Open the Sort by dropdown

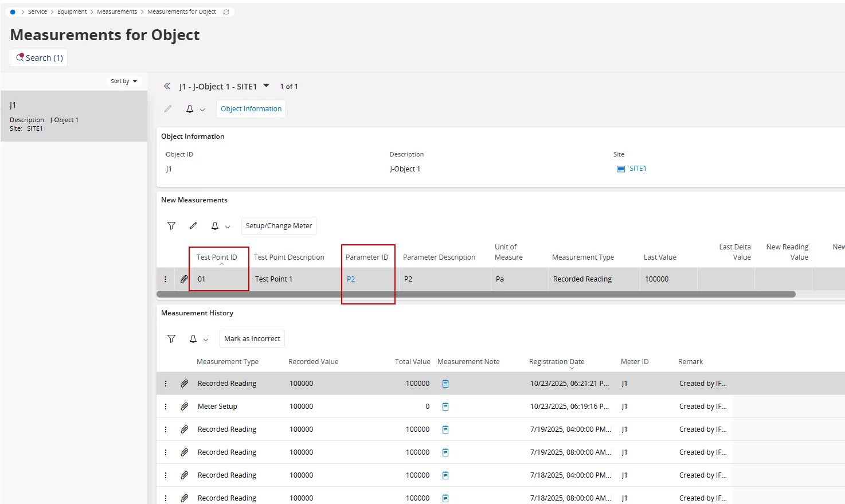coord(124,81)
